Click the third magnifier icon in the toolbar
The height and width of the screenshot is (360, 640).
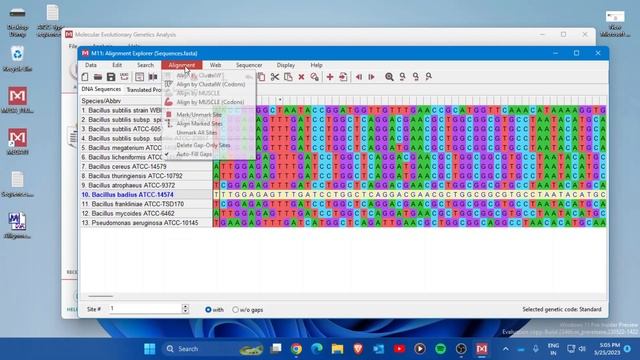point(416,77)
